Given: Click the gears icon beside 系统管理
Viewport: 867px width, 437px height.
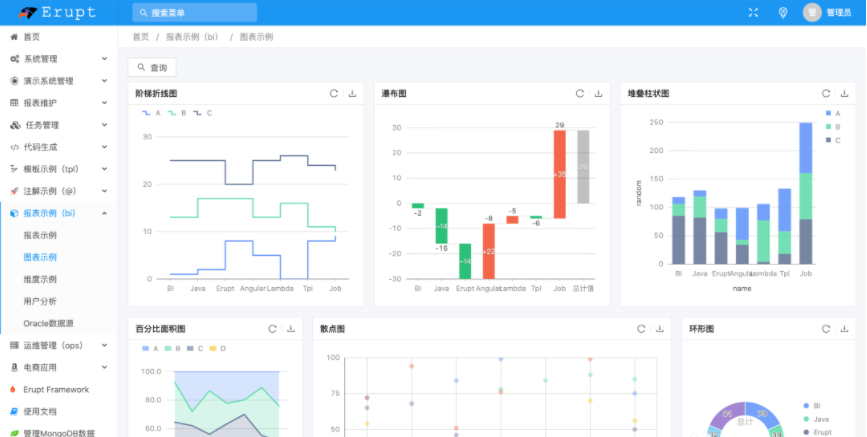Looking at the screenshot, I should [14, 59].
